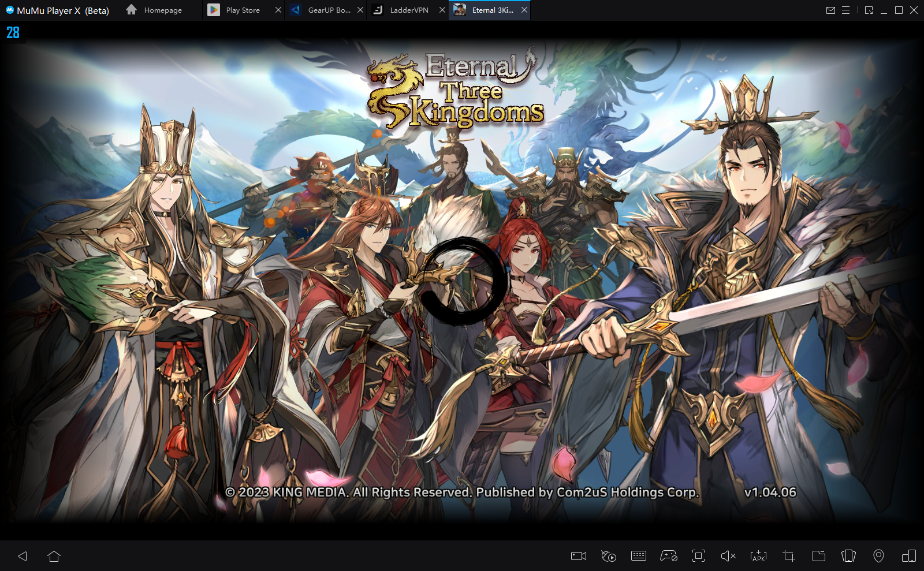Image resolution: width=924 pixels, height=571 pixels.
Task: Toggle the muted volume speaker
Action: [728, 556]
